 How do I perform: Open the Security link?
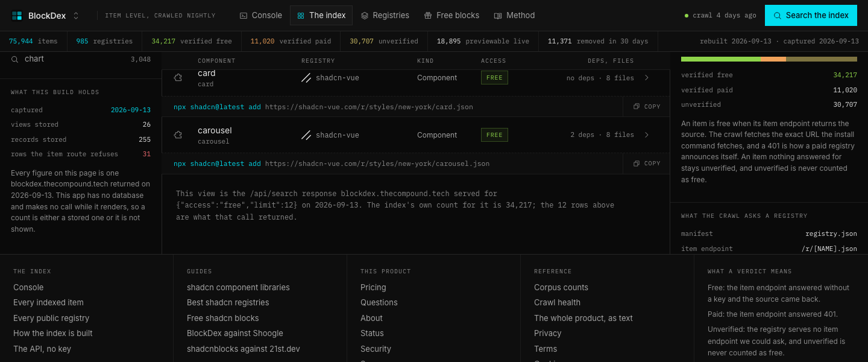coord(376,349)
